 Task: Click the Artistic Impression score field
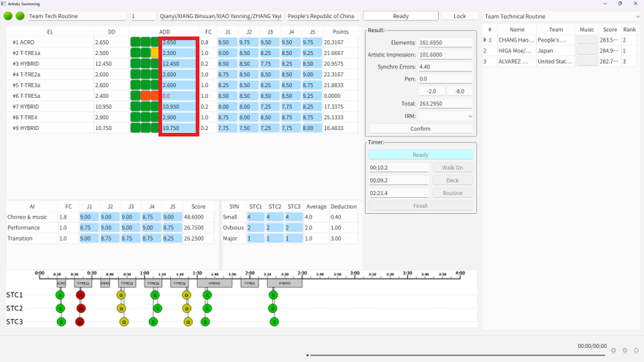pyautogui.click(x=445, y=55)
